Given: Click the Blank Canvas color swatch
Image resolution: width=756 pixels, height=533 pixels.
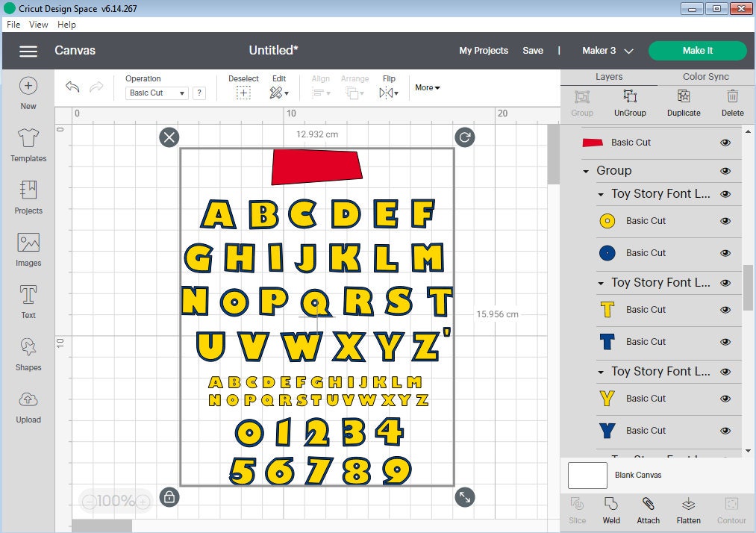Looking at the screenshot, I should pyautogui.click(x=587, y=476).
